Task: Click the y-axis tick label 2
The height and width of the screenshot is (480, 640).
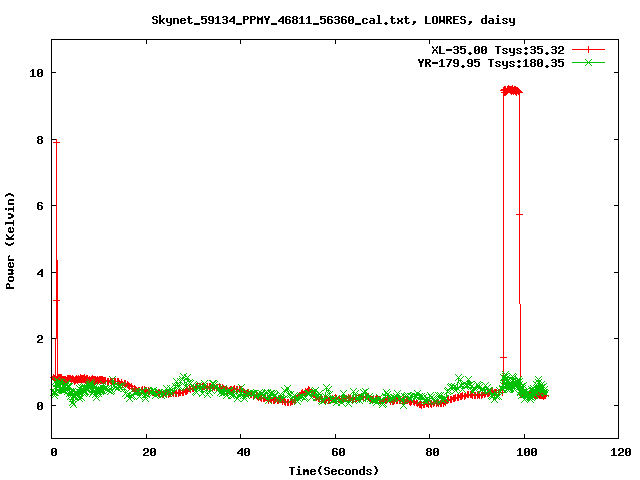Action: coord(40,339)
